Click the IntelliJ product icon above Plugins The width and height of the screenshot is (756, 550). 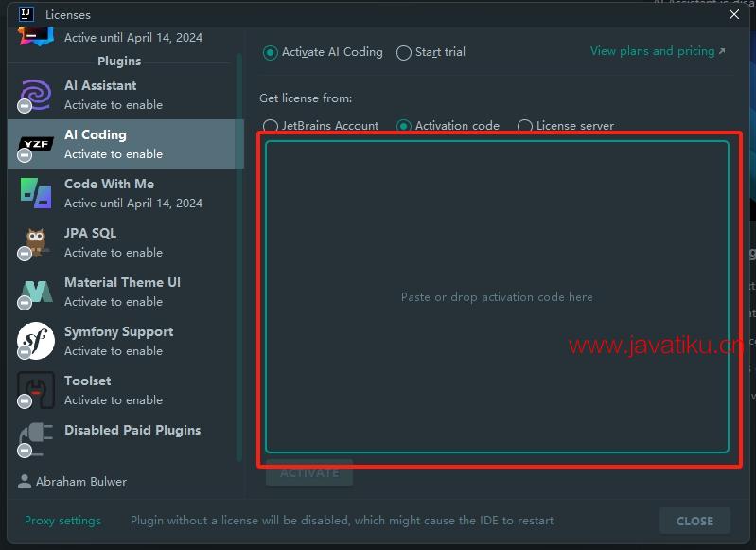(36, 37)
